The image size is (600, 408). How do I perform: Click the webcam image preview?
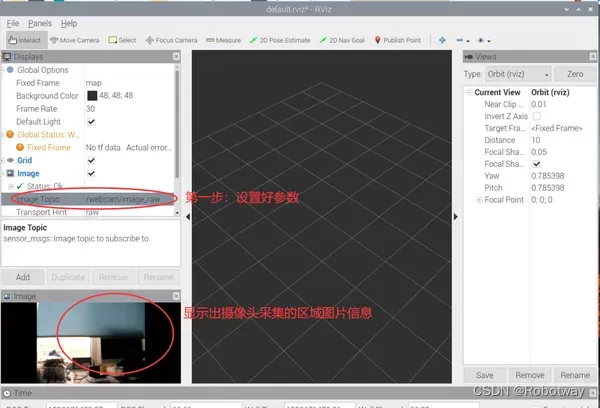[91, 343]
